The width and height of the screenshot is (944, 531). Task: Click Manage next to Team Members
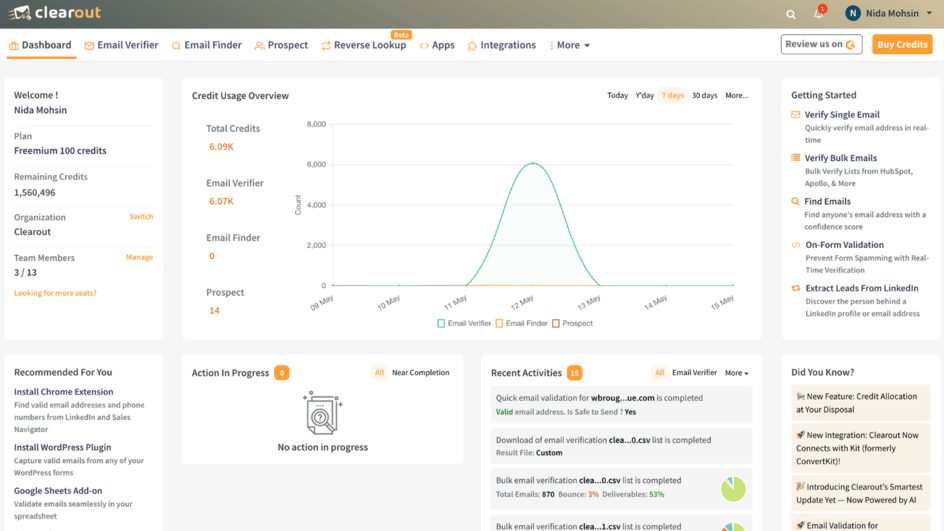coord(139,257)
